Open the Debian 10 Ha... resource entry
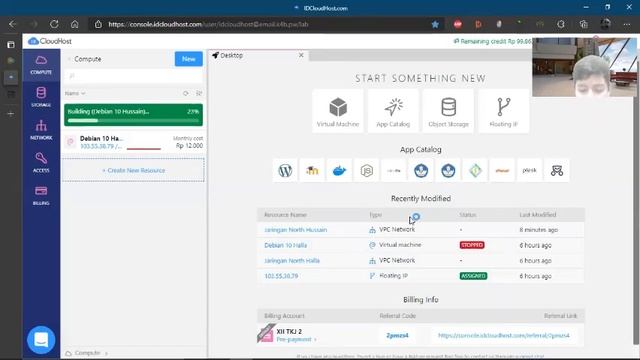This screenshot has height=360, width=640. [133, 142]
